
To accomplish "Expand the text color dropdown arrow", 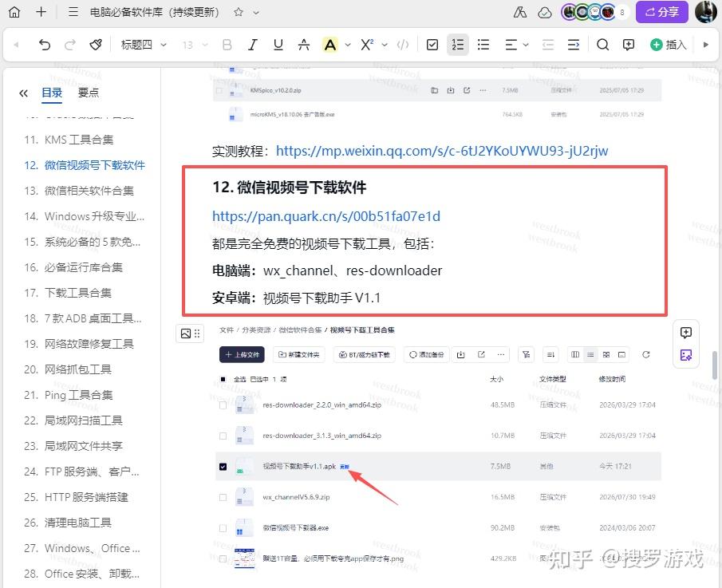I will coord(348,45).
